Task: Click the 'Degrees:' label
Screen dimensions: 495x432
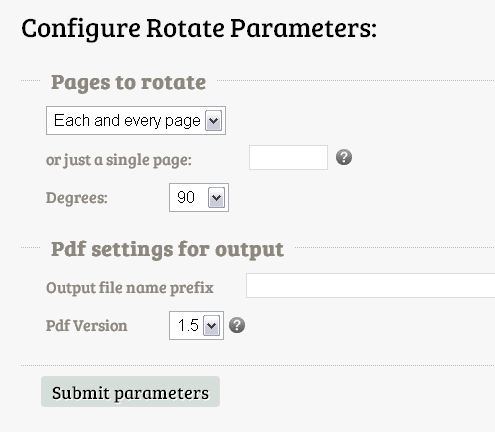Action: (x=77, y=198)
